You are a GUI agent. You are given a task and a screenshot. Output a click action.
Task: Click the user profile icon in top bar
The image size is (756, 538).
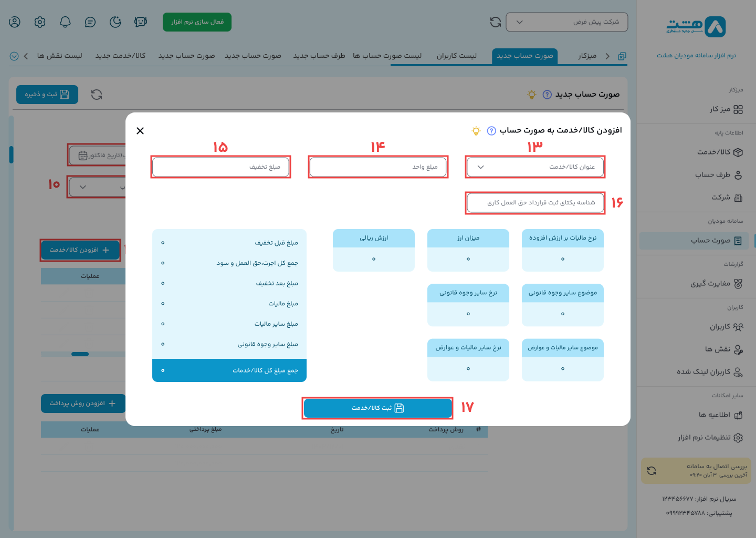tap(15, 22)
